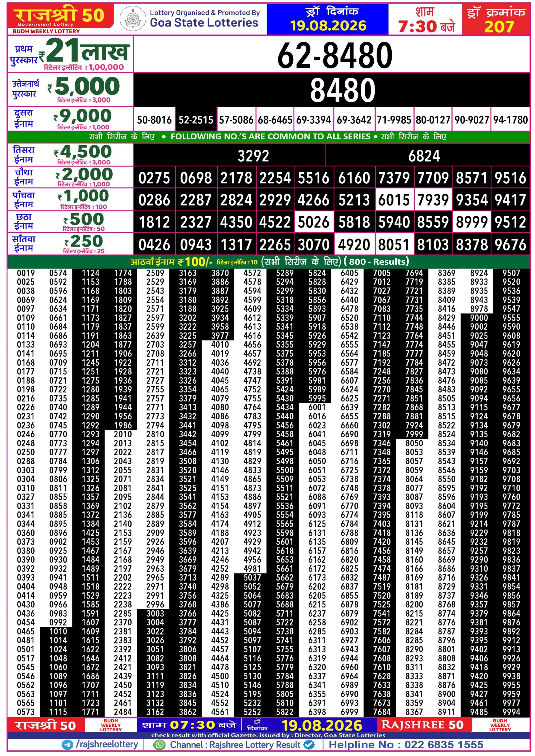Click the ₹2,000 fourth prize amount
The image size is (535, 756).
tap(84, 175)
